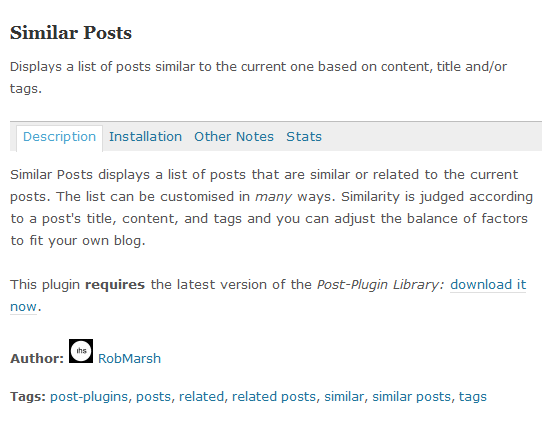Open the 'posts' tag link
The width and height of the screenshot is (553, 424).
[x=153, y=397]
